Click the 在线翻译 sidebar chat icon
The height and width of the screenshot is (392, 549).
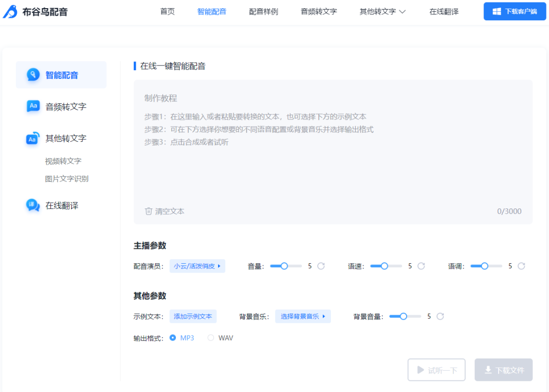[x=33, y=205]
